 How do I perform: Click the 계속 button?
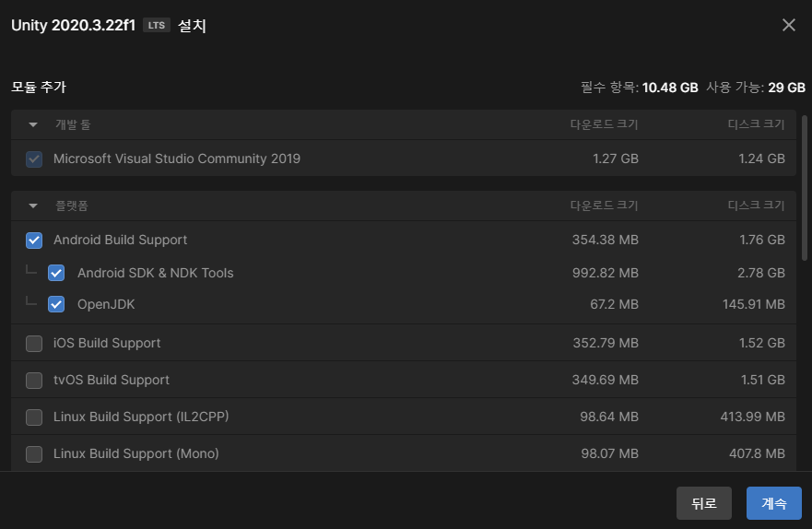tap(773, 503)
